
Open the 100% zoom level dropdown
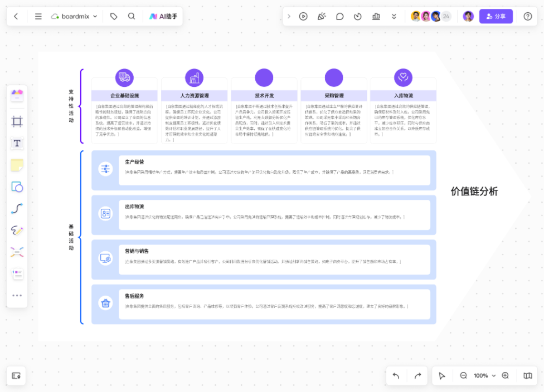[x=484, y=376]
